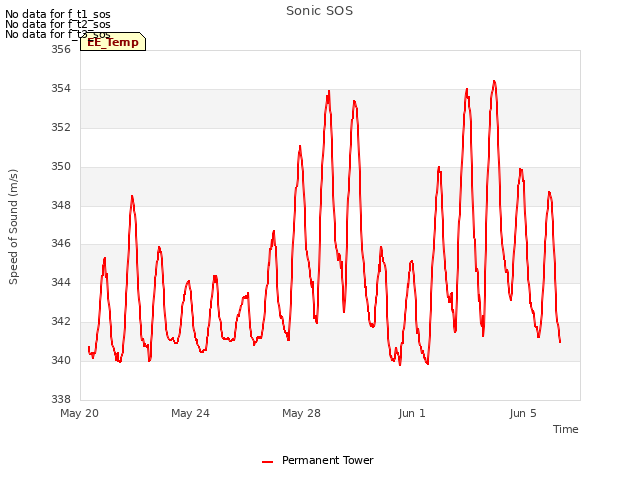The height and width of the screenshot is (480, 640).
Task: Click the 'No data for f_t1_sos' message
Action: click(x=58, y=14)
